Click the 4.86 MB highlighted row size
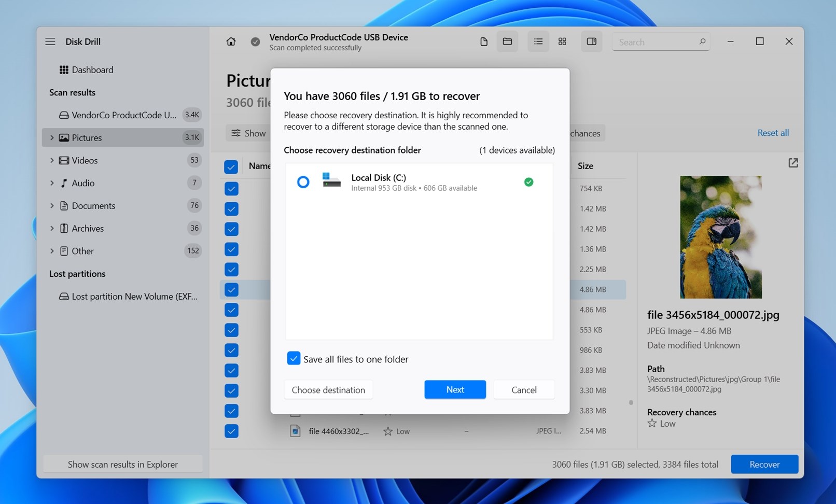836x504 pixels. (593, 289)
